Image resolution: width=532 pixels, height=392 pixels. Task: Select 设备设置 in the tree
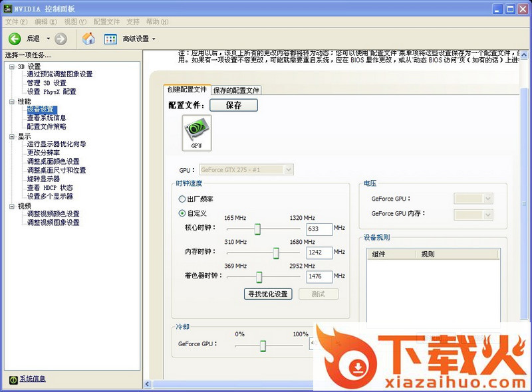[41, 110]
